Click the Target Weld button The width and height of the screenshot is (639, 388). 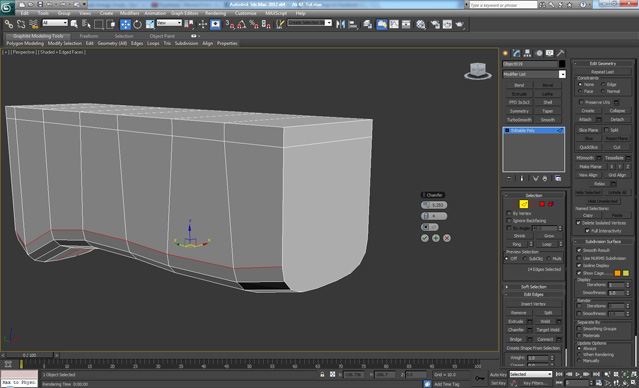(548, 330)
